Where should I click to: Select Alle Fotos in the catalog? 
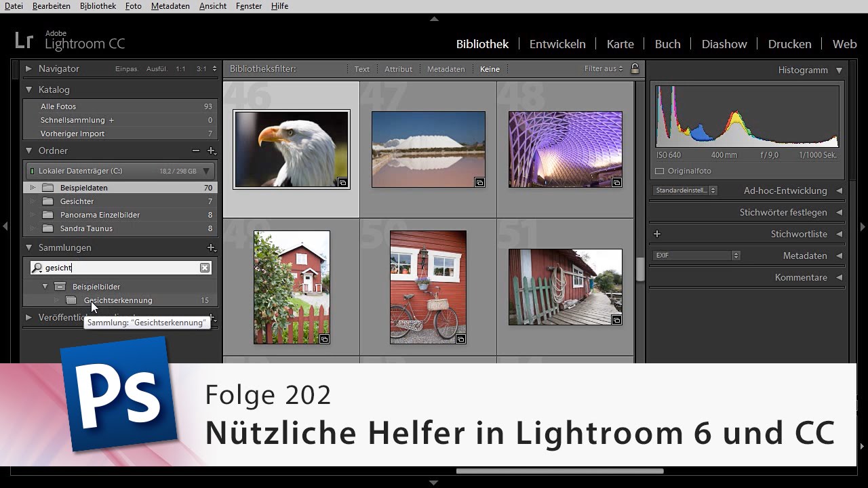coord(119,106)
